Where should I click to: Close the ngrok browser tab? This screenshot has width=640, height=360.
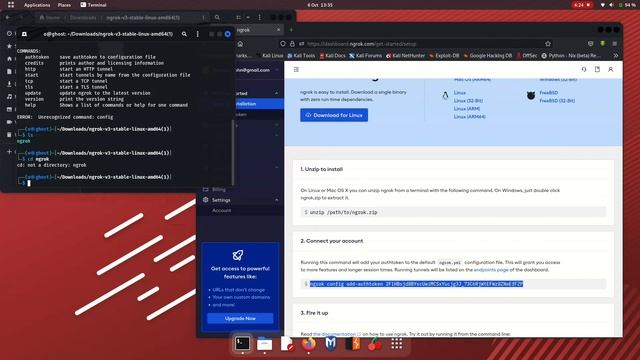pyautogui.click(x=278, y=30)
